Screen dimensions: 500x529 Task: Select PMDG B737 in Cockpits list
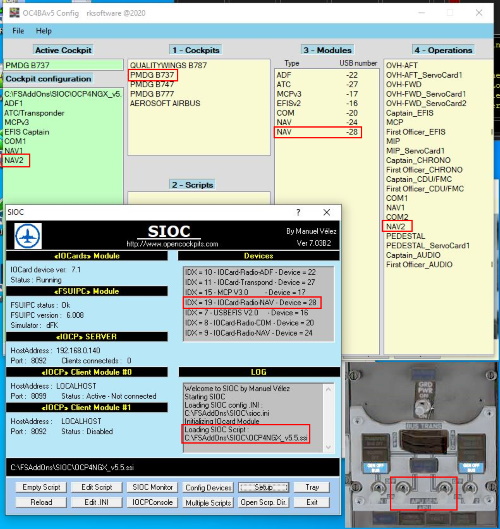coord(152,75)
